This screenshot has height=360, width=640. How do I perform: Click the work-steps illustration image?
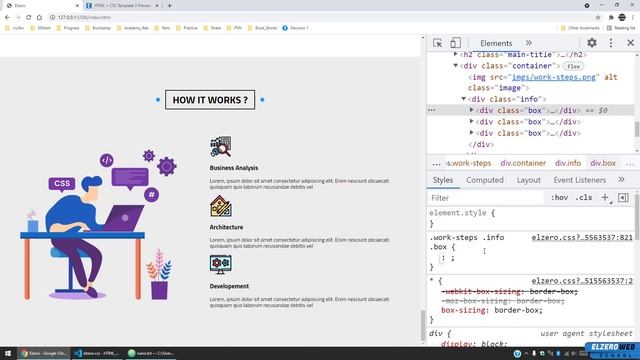click(x=98, y=225)
